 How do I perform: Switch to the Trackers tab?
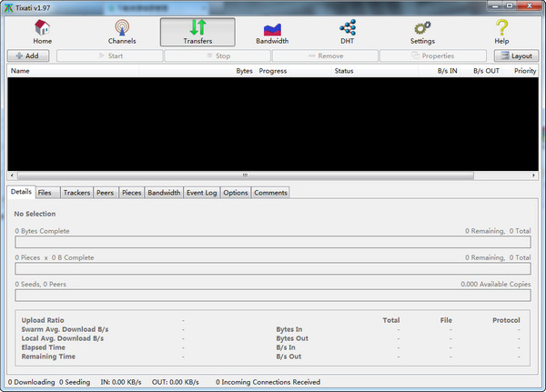click(x=76, y=192)
